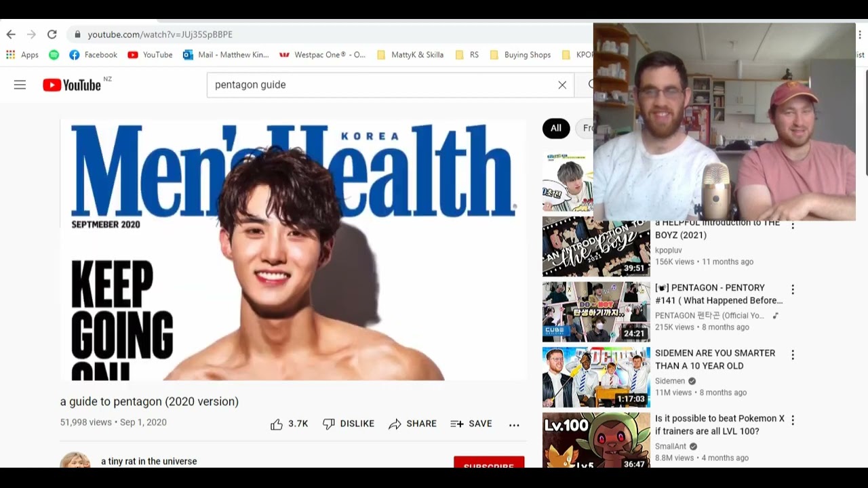This screenshot has width=868, height=488.
Task: Open a tiny rat in the universe channel
Action: click(x=149, y=461)
